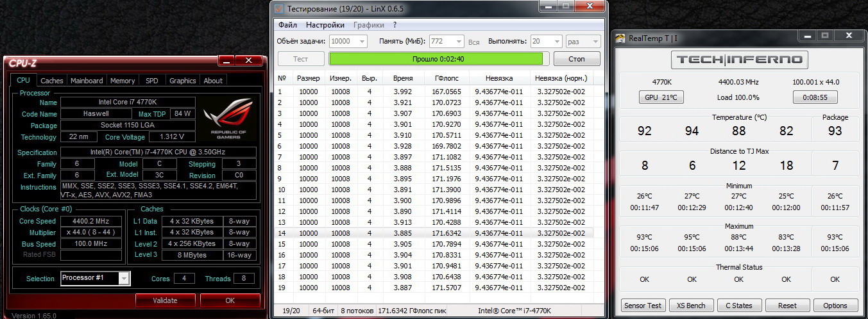
Task: Sort by the Размер column header
Action: pyautogui.click(x=309, y=78)
